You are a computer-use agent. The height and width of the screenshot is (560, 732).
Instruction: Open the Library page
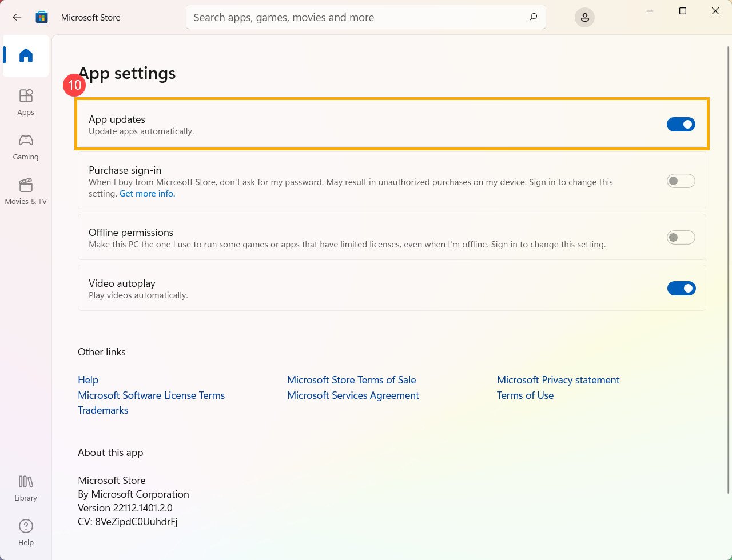point(26,487)
